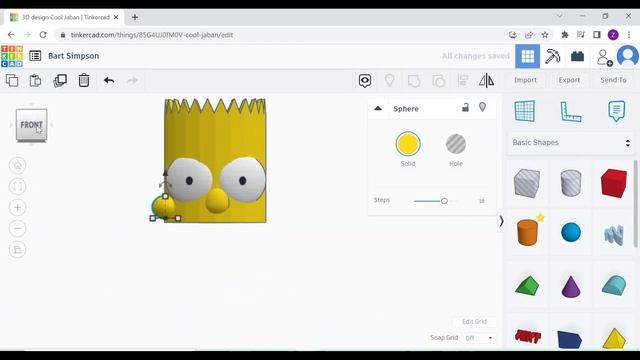Set the shape to Hole

(456, 144)
